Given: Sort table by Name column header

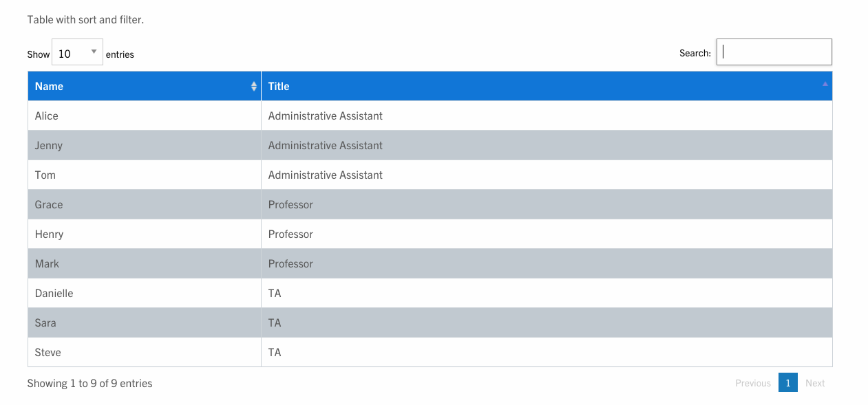Looking at the screenshot, I should pos(50,87).
